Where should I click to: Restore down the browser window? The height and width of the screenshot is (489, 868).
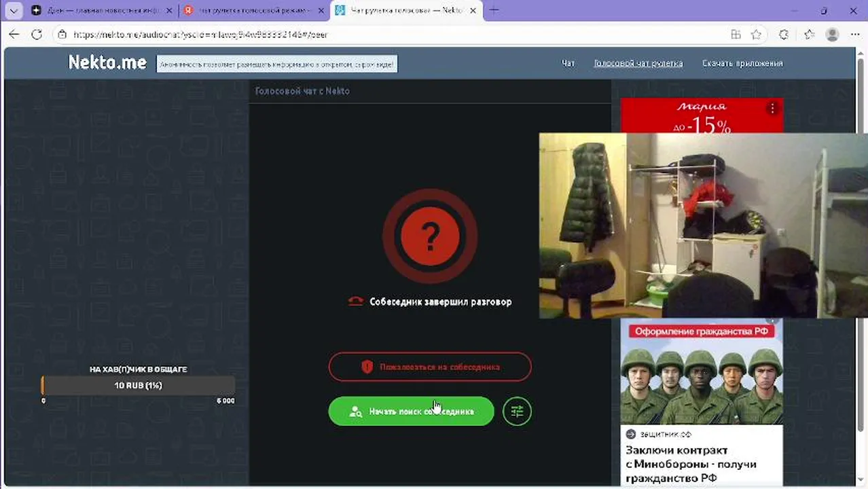coord(823,10)
